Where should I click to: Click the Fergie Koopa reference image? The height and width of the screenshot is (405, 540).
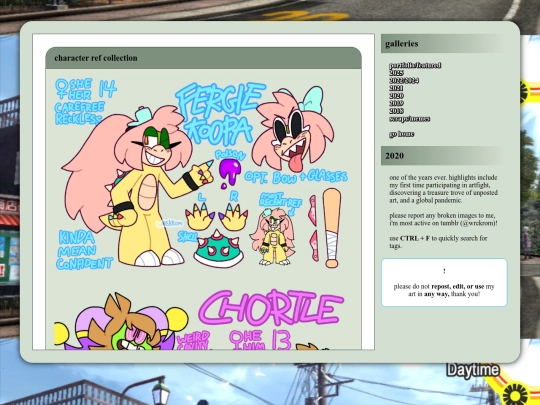pos(202,174)
